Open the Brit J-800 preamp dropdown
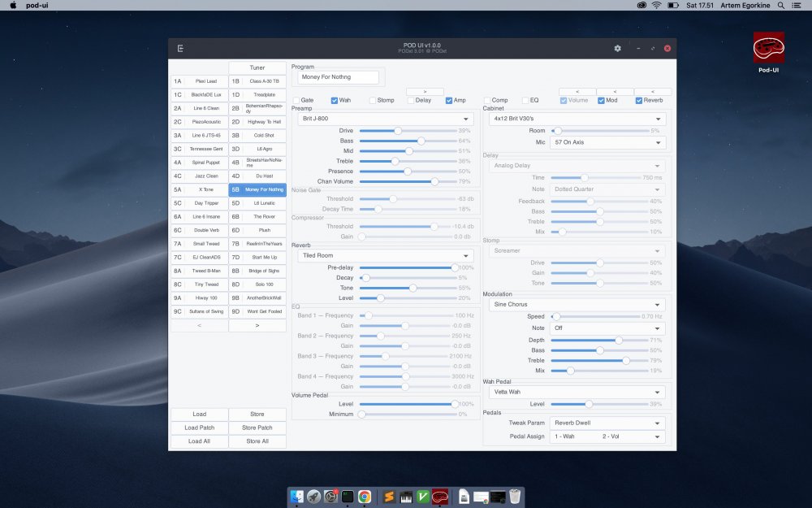This screenshot has height=508, width=812. [385, 119]
